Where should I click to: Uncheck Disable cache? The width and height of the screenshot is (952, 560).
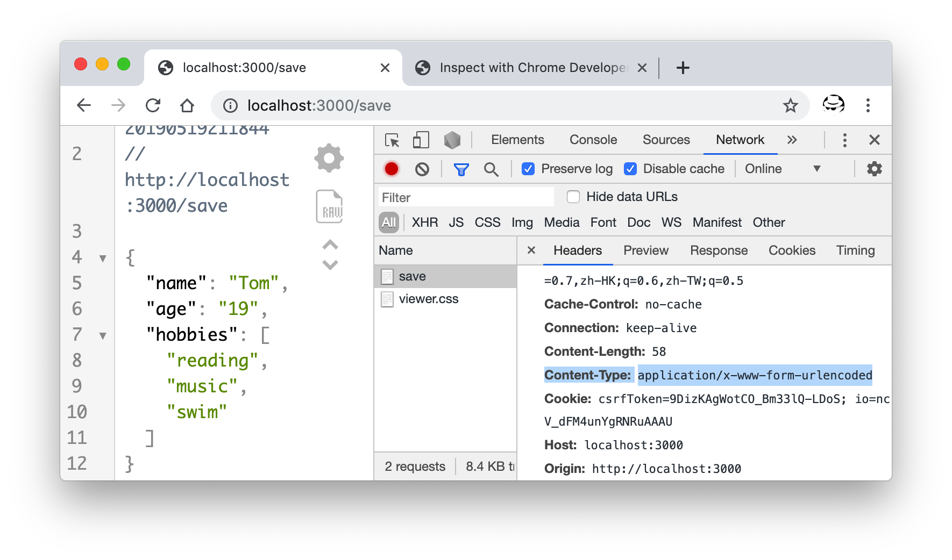[630, 169]
